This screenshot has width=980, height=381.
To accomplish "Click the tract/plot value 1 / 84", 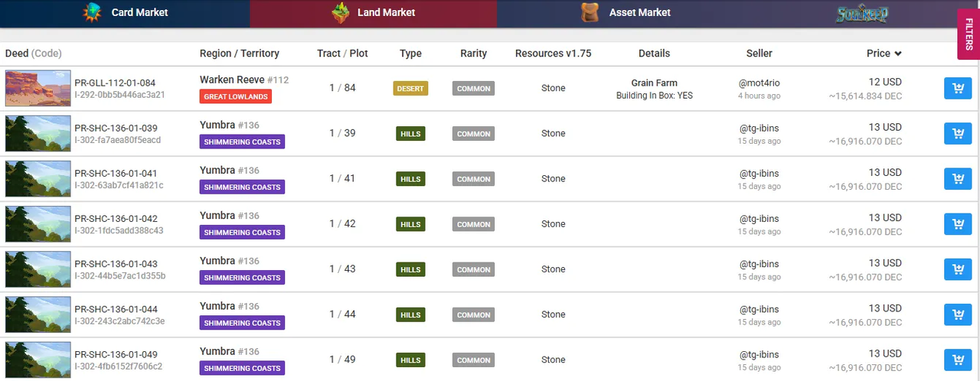I will pyautogui.click(x=342, y=88).
